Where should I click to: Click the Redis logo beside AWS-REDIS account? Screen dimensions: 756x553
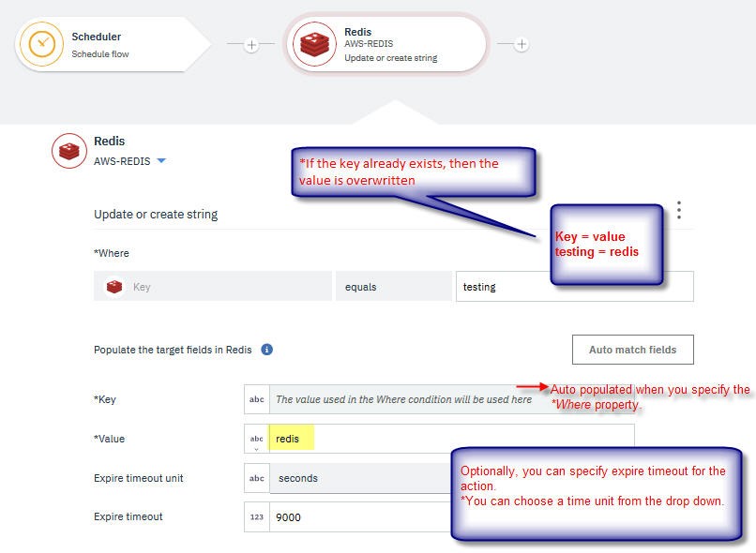[69, 151]
